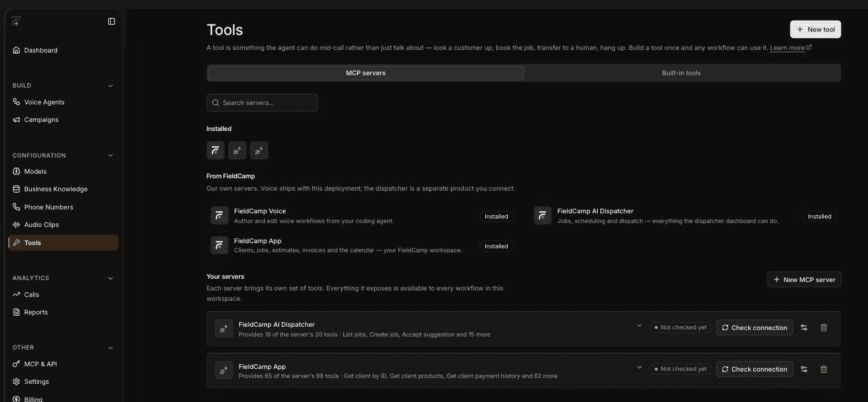Collapse the OTHER sidebar section
Viewport: 868px width, 402px height.
point(110,348)
